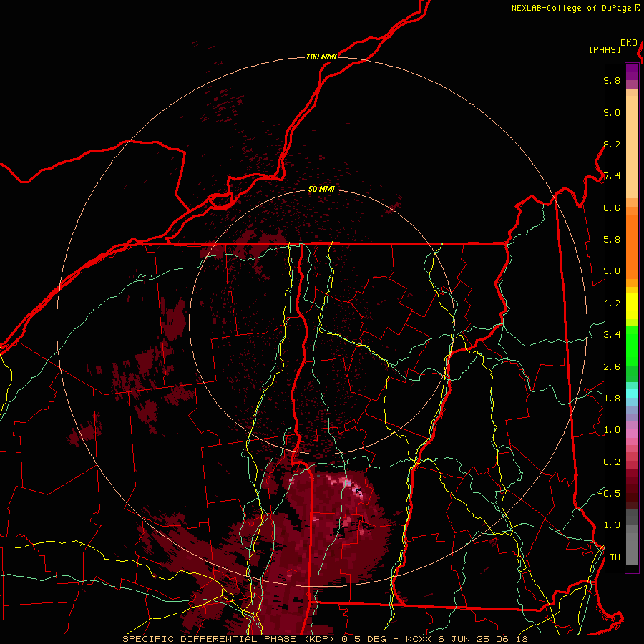Click the yellow segment of color scale
The image size is (644, 644).
pos(632,306)
